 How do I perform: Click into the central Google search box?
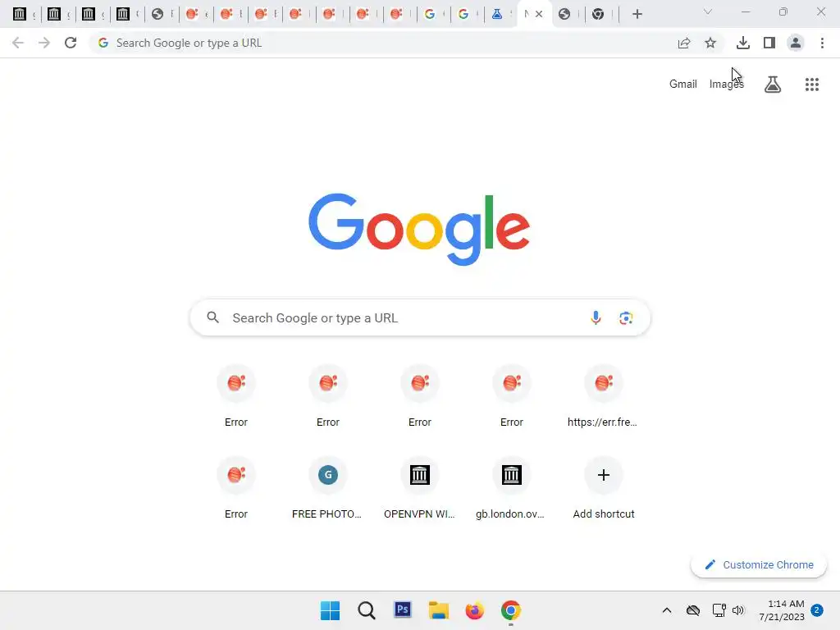[420, 317]
